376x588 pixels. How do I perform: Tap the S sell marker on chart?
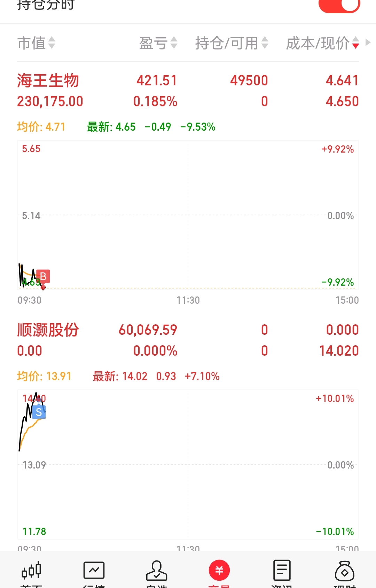pos(39,412)
